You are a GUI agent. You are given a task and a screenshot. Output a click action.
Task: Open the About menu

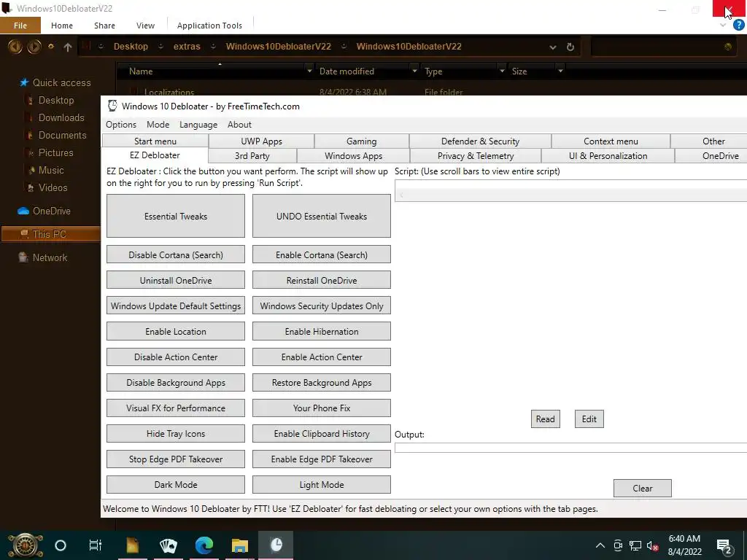(239, 125)
